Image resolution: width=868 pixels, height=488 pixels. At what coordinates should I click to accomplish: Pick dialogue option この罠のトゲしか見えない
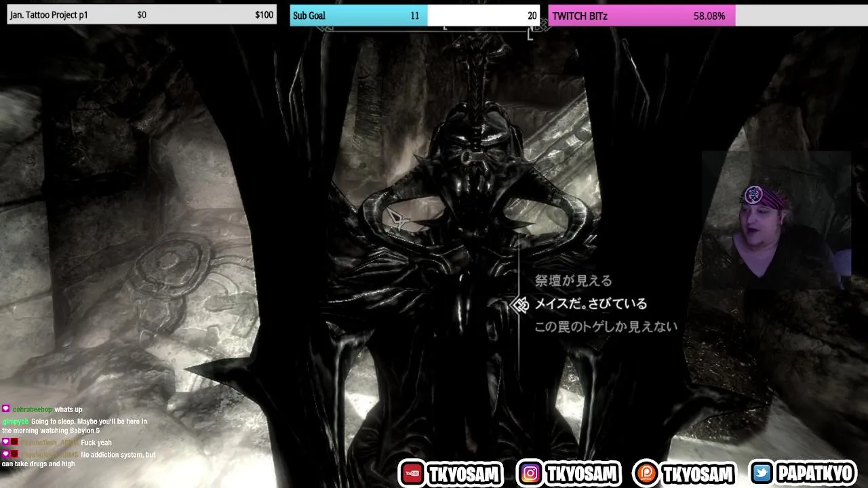coord(606,327)
